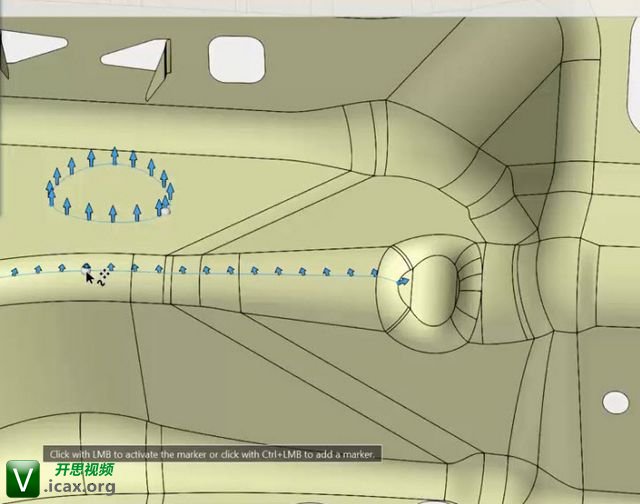The width and height of the screenshot is (640, 504).
Task: Select the topmost arrow marker on the ellipse
Action: tap(115, 156)
